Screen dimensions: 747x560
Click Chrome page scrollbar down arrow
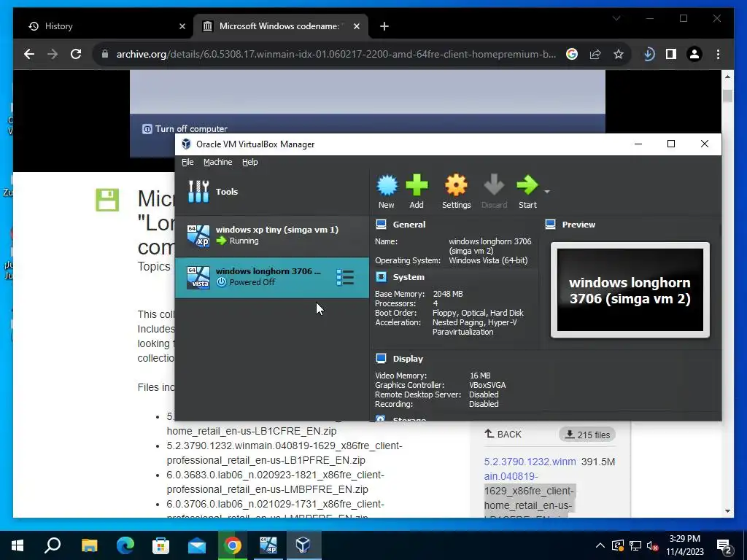[727, 511]
